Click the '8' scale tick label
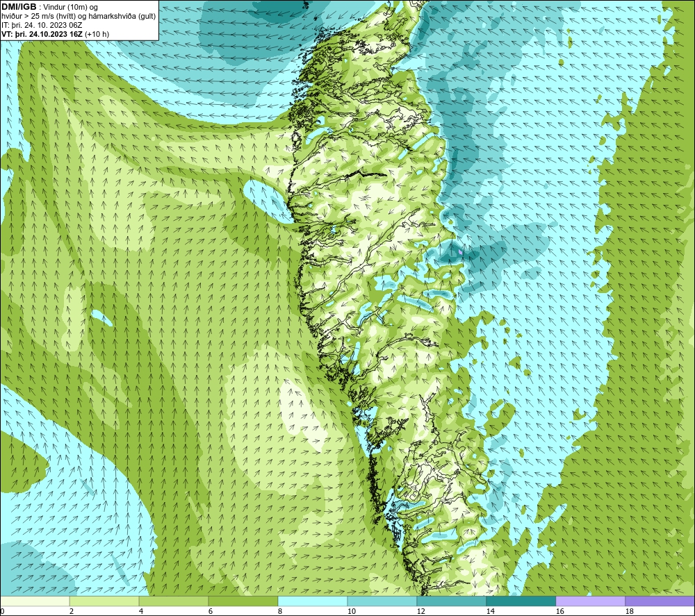 (280, 612)
